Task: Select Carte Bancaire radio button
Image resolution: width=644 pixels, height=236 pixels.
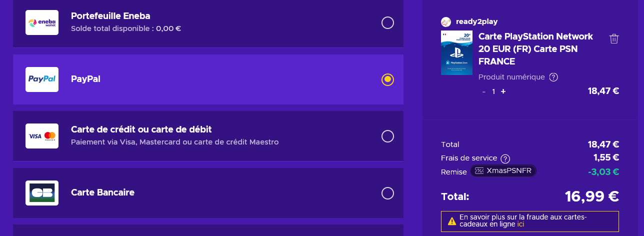Action: (387, 193)
